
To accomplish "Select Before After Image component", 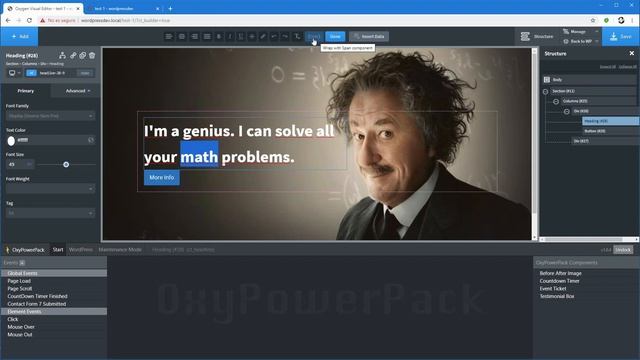I will click(560, 273).
